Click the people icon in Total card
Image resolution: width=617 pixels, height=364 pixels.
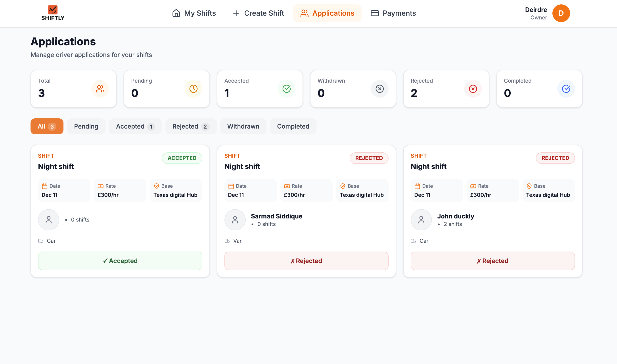coord(100,89)
